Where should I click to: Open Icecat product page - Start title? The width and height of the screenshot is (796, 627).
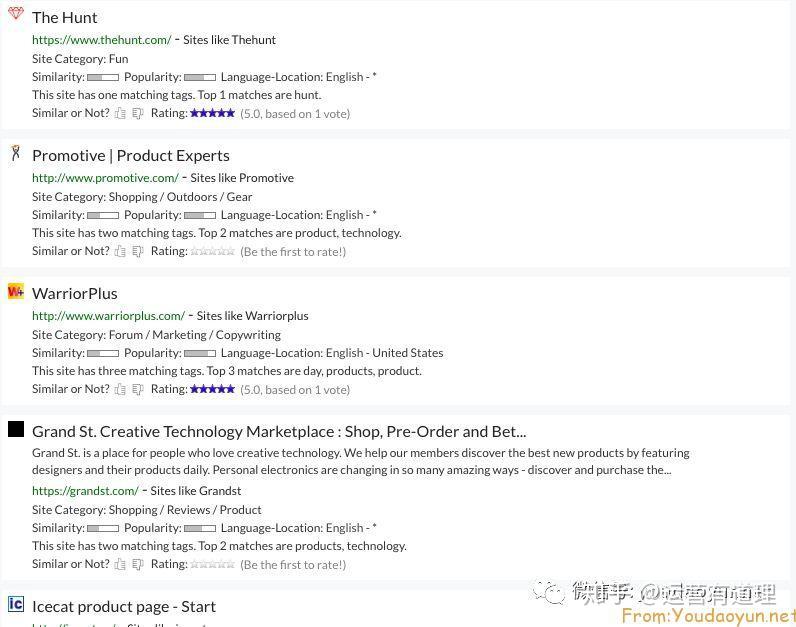124,606
